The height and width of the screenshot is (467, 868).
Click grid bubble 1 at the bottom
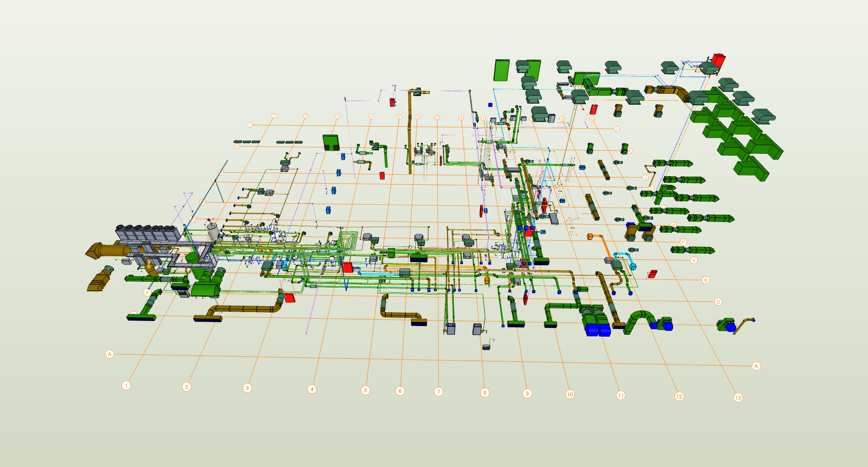[126, 385]
